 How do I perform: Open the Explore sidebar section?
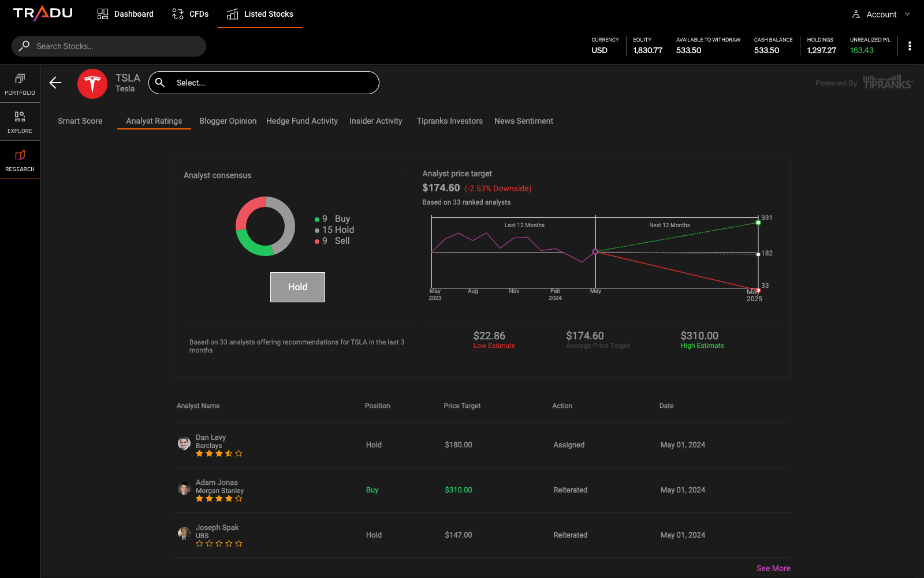tap(20, 122)
